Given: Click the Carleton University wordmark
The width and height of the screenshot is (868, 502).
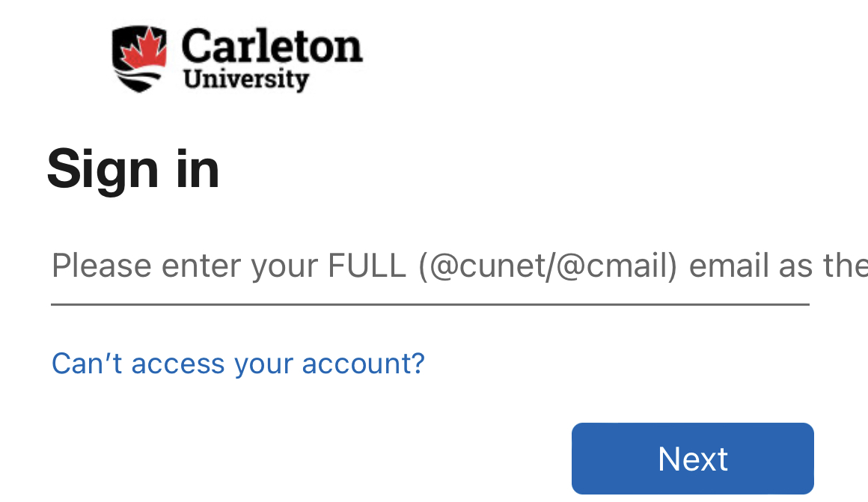Looking at the screenshot, I should click(x=271, y=58).
